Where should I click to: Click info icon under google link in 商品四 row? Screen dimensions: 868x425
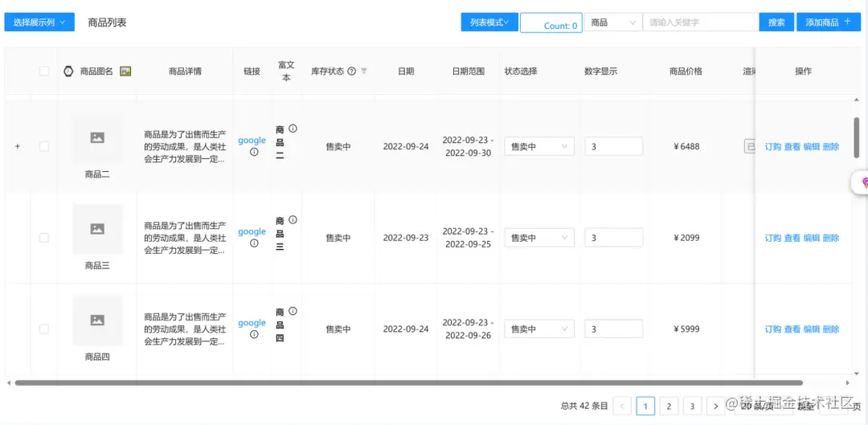[254, 335]
